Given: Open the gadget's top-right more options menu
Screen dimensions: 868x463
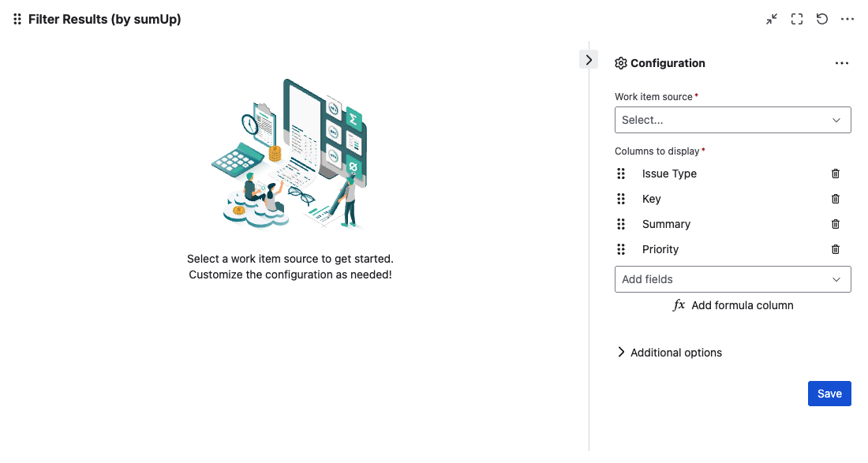Looking at the screenshot, I should coord(847,19).
